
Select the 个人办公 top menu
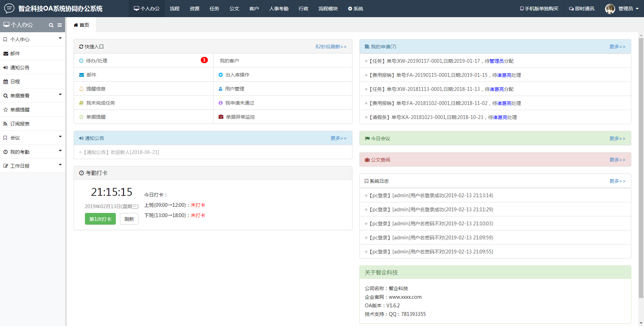point(147,9)
